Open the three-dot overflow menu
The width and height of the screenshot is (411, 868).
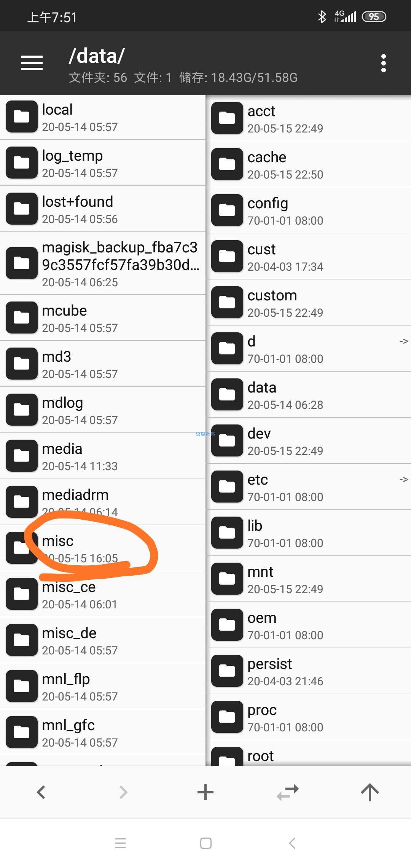coord(383,63)
